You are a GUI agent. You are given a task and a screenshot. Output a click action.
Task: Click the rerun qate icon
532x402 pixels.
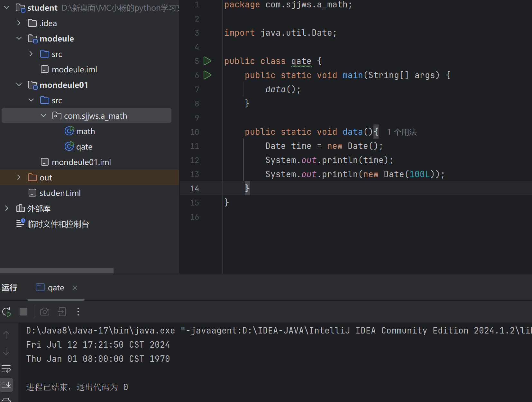pyautogui.click(x=7, y=312)
